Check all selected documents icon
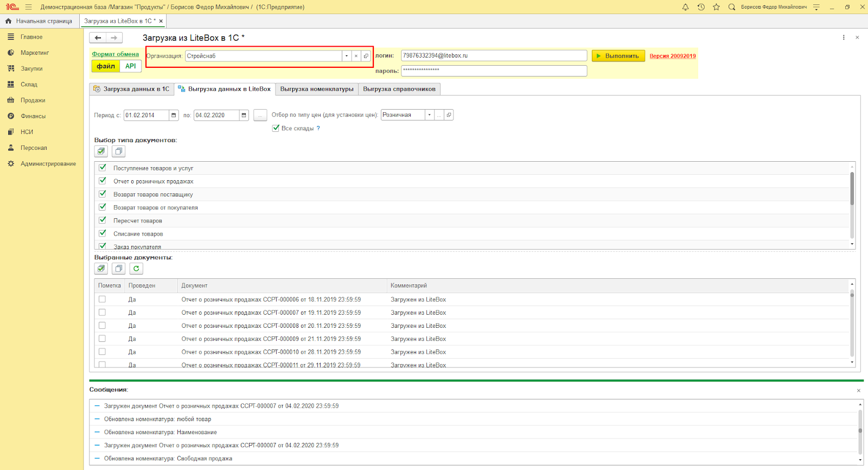The width and height of the screenshot is (868, 470). click(x=101, y=269)
